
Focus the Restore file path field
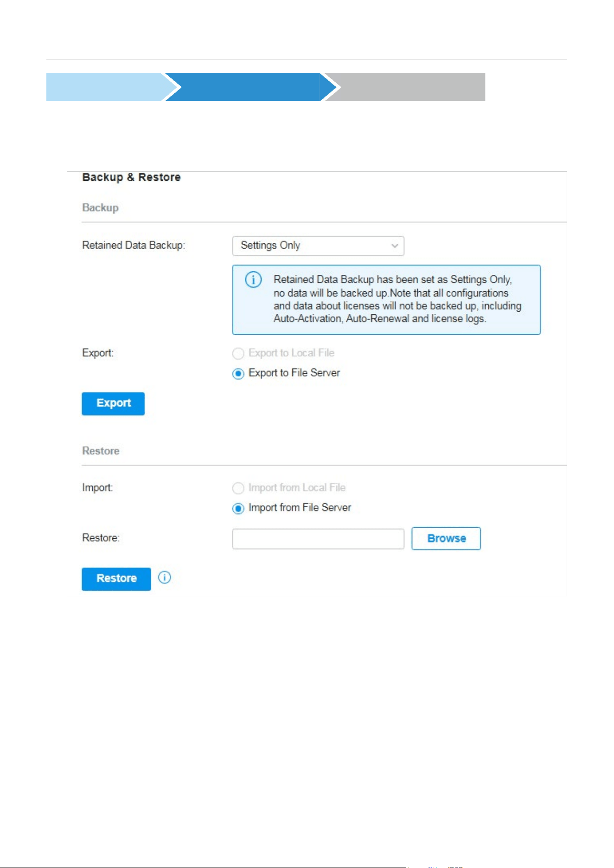point(318,539)
